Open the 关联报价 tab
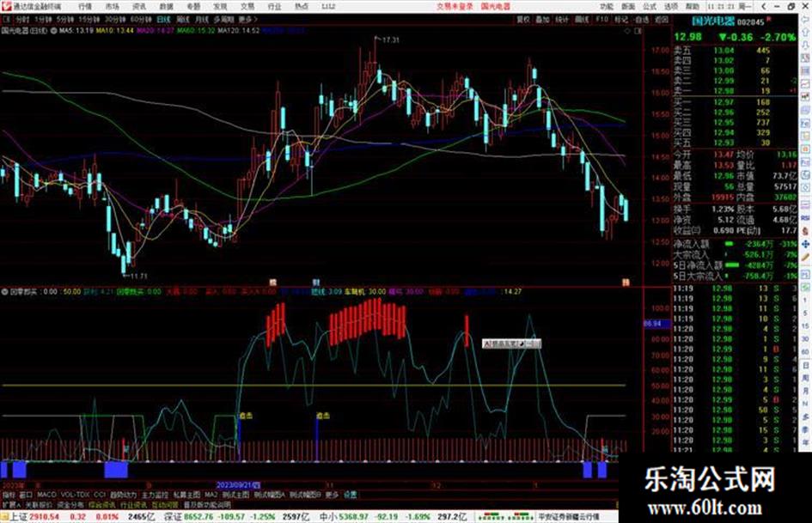The width and height of the screenshot is (812, 523). pyautogui.click(x=39, y=505)
